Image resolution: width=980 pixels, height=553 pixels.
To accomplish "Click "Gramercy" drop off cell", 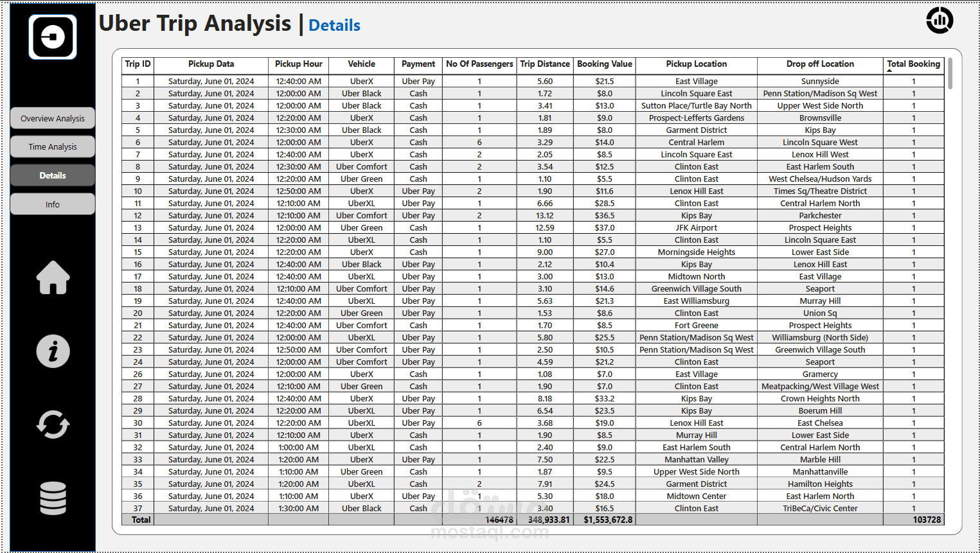I will tap(820, 374).
